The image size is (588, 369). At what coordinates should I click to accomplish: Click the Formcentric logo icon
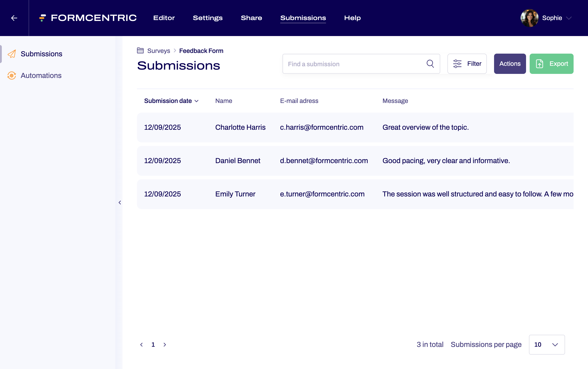(x=42, y=18)
